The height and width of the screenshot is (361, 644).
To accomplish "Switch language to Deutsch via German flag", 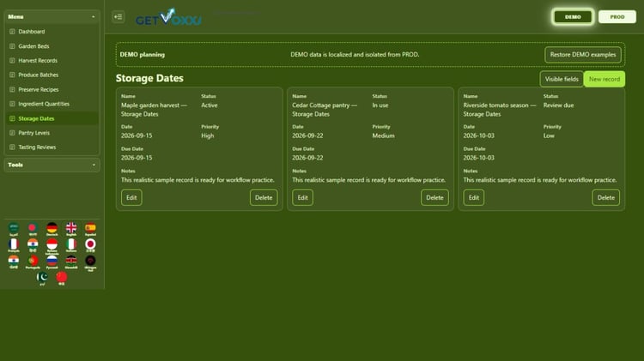I will [52, 229].
